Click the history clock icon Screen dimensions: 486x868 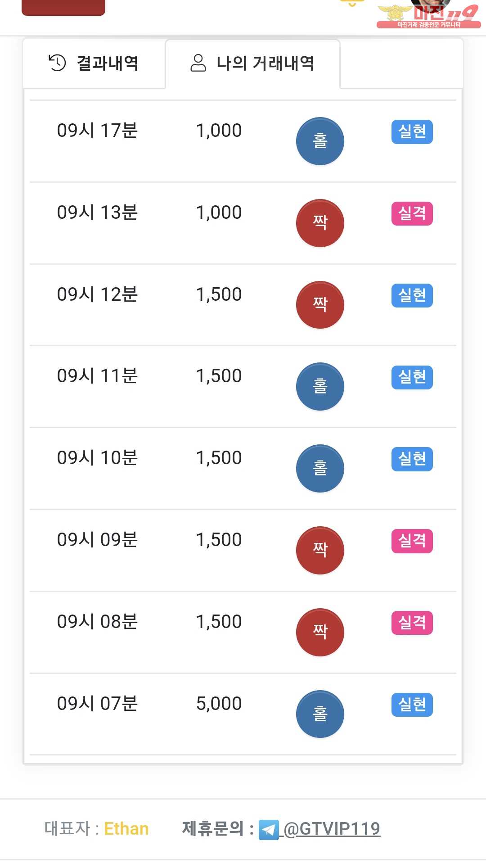click(x=57, y=63)
